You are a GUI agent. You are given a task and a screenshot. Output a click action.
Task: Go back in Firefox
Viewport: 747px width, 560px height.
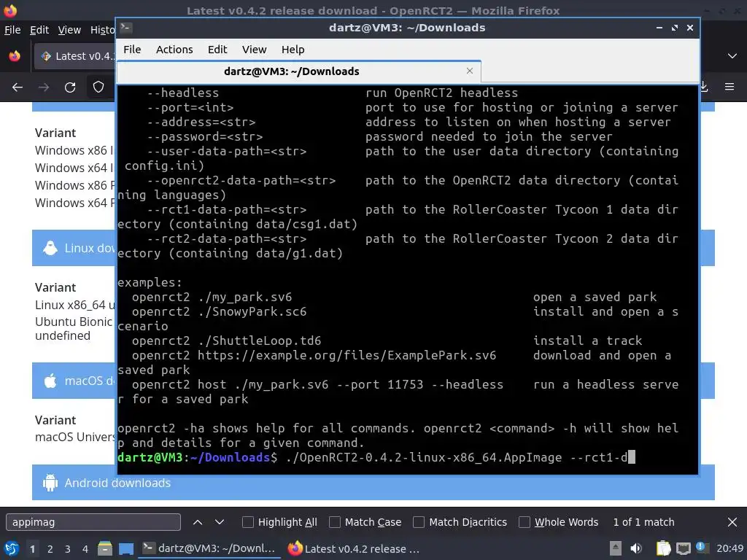coord(18,87)
